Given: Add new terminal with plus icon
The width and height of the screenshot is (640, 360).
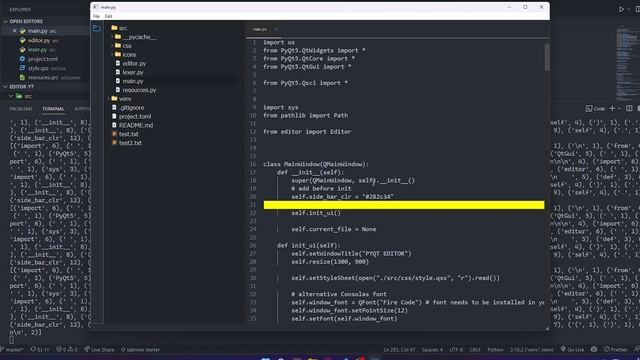Looking at the screenshot, I should coord(612,108).
